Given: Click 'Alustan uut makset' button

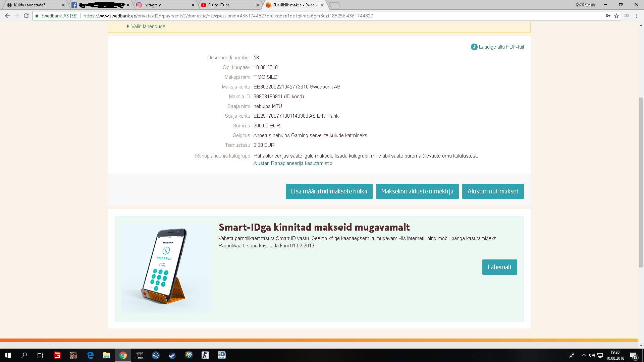Looking at the screenshot, I should [493, 191].
